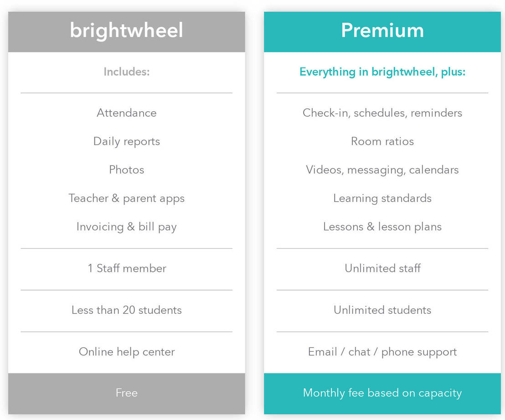This screenshot has width=505, height=420.
Task: Select the Free pricing footer
Action: point(126,393)
